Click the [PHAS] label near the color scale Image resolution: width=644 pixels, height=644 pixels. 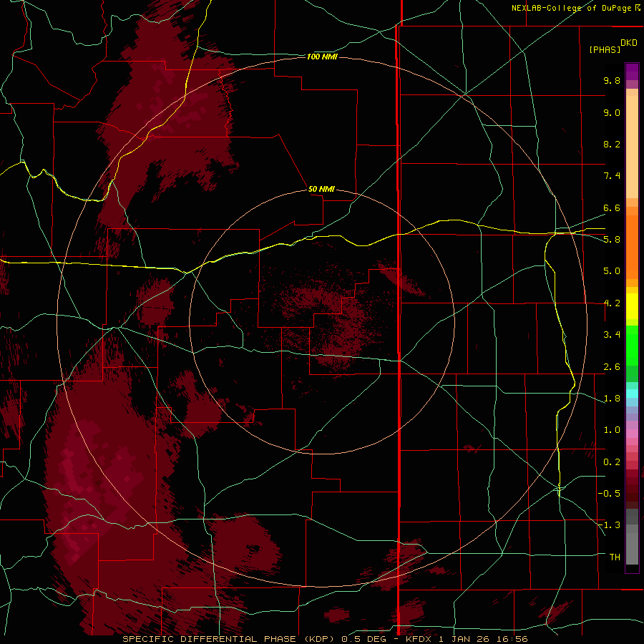pos(605,49)
